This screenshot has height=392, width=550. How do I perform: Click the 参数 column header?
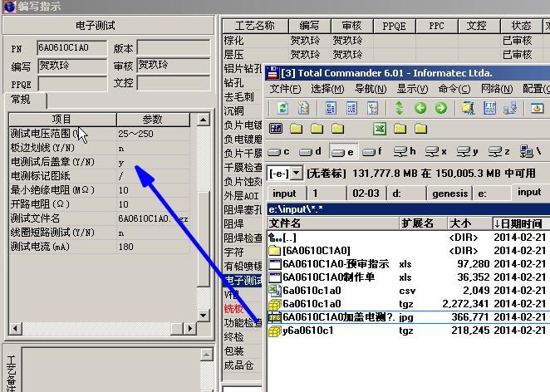point(153,120)
